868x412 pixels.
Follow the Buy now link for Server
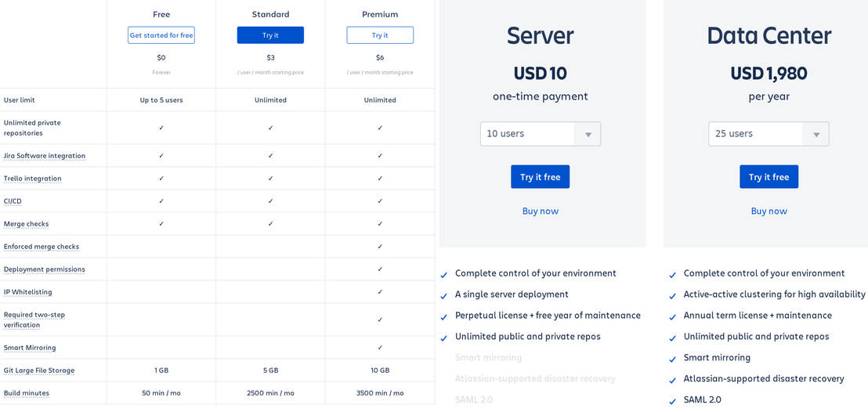point(541,211)
